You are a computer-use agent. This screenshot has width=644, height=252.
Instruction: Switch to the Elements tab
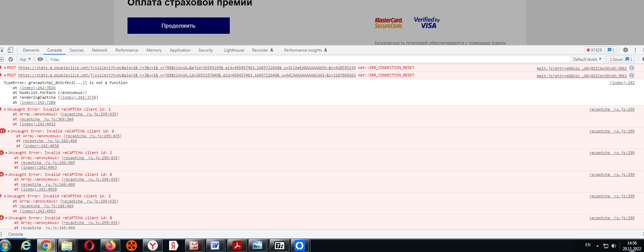pyautogui.click(x=31, y=50)
